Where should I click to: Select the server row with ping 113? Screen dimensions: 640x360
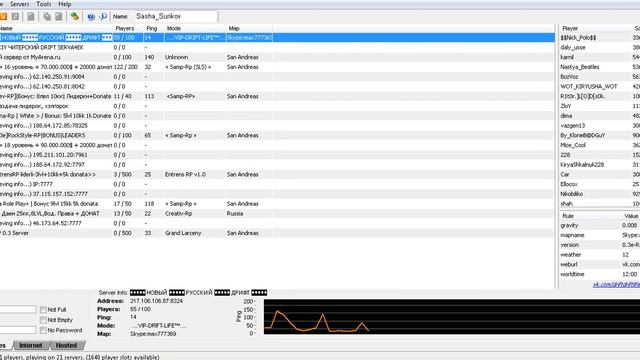pyautogui.click(x=278, y=96)
